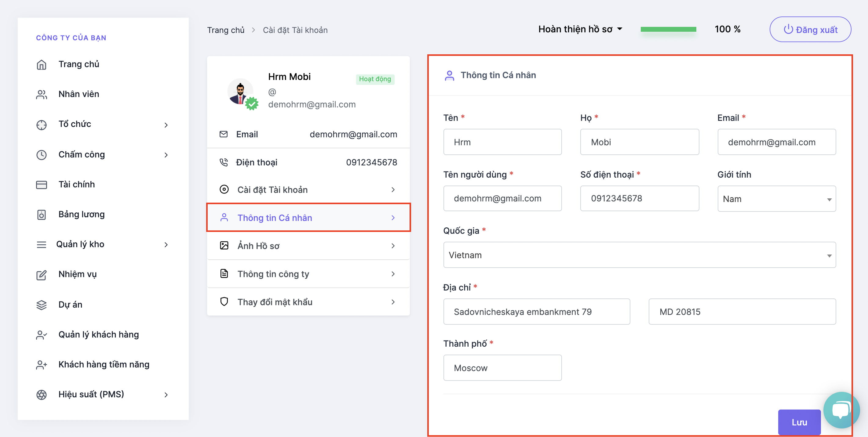
Task: Click the lines icon beside Quản lý kho
Action: click(42, 244)
